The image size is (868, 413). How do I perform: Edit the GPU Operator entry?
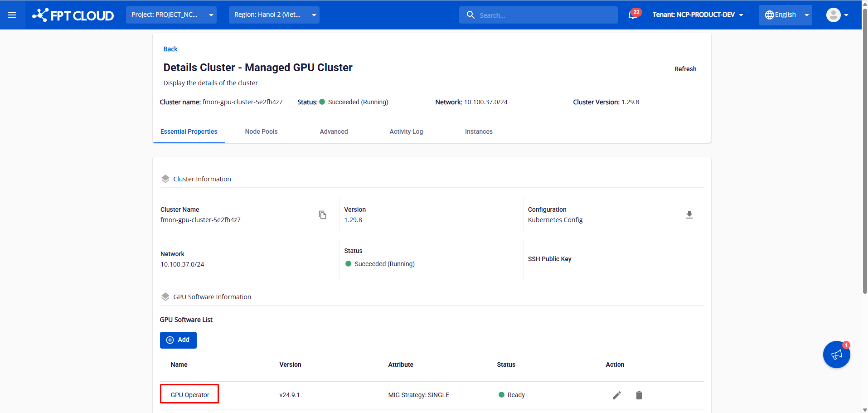pos(616,395)
